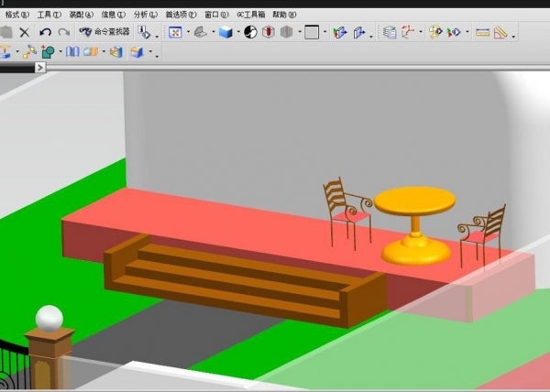Click the black-white circle view icon
This screenshot has height=392, width=550.
pyautogui.click(x=250, y=32)
